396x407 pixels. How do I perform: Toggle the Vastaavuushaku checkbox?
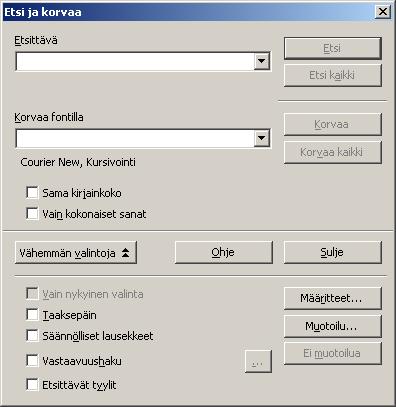(32, 360)
